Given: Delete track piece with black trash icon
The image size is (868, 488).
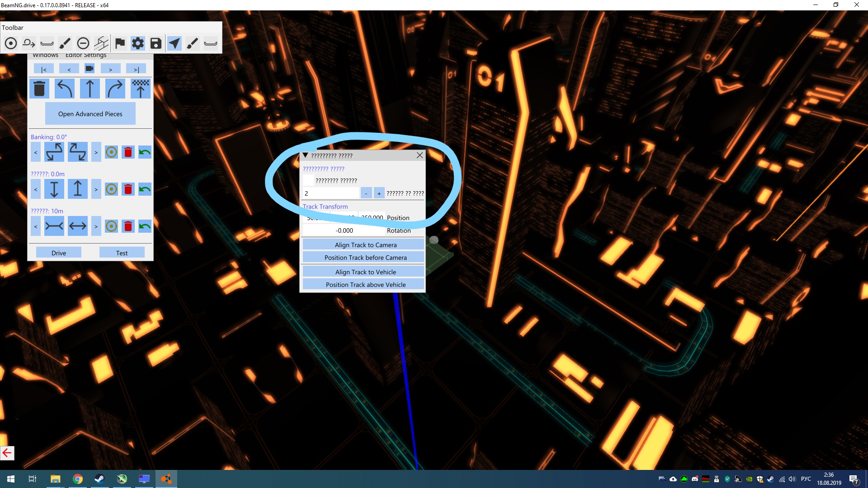Looking at the screenshot, I should pos(39,89).
